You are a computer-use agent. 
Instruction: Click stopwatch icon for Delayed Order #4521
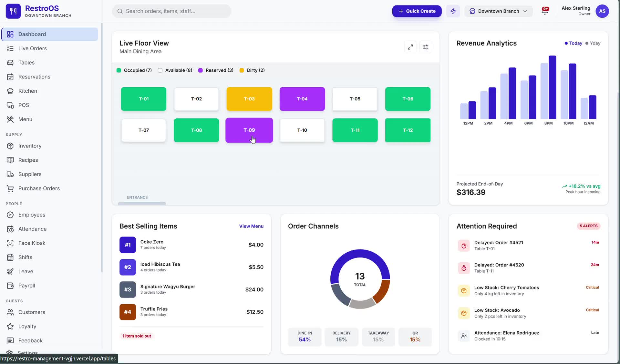pos(464,246)
